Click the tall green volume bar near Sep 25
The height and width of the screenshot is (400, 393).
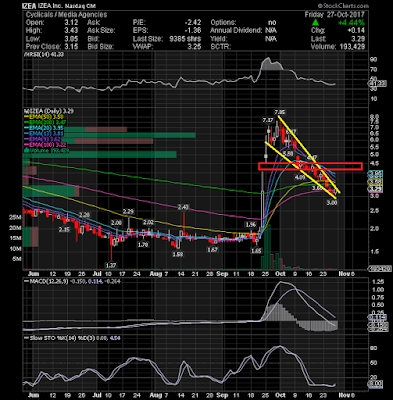point(269,247)
